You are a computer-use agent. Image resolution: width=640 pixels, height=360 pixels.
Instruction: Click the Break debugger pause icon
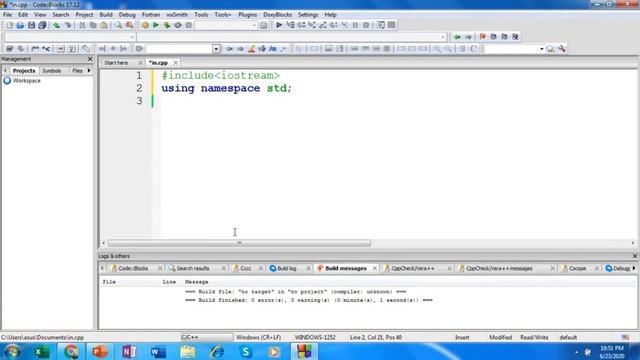coord(355,25)
